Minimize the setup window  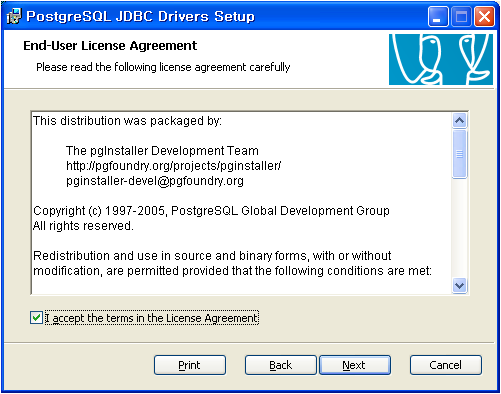438,16
